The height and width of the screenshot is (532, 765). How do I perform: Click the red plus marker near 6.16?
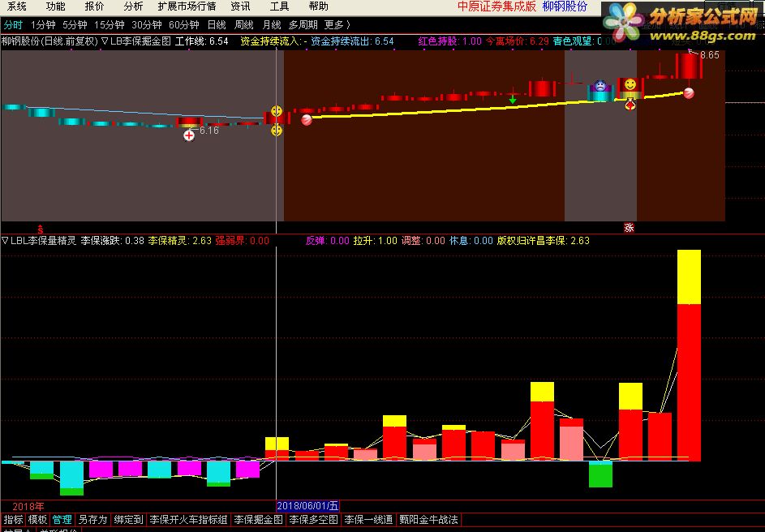[x=189, y=135]
